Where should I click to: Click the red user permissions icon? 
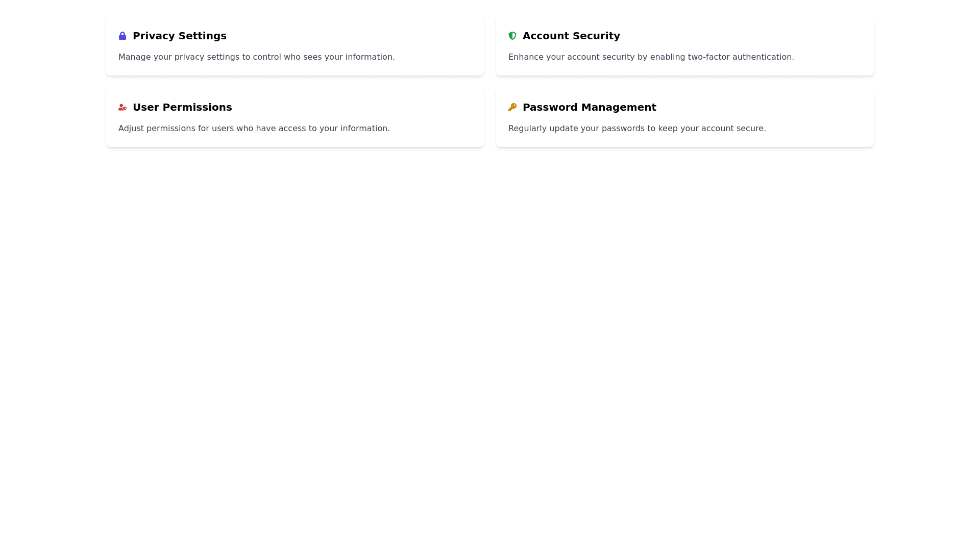pyautogui.click(x=122, y=107)
